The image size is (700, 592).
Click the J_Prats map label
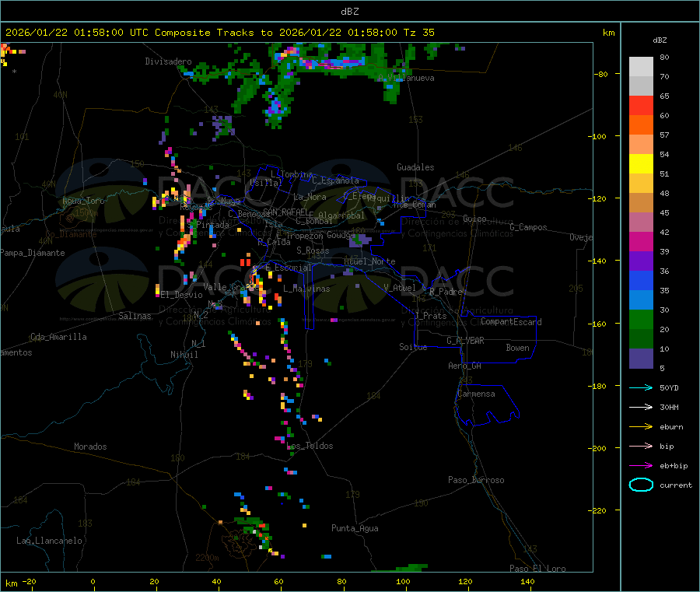431,316
